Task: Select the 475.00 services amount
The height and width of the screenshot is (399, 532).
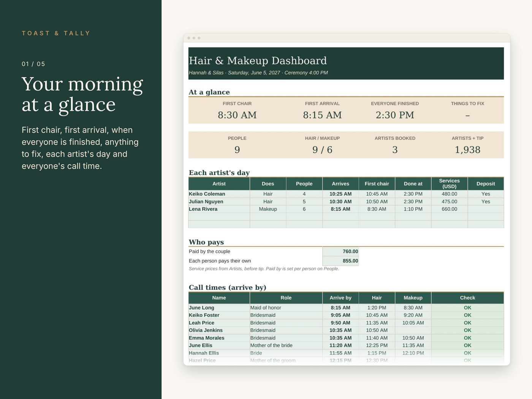Action: click(450, 201)
